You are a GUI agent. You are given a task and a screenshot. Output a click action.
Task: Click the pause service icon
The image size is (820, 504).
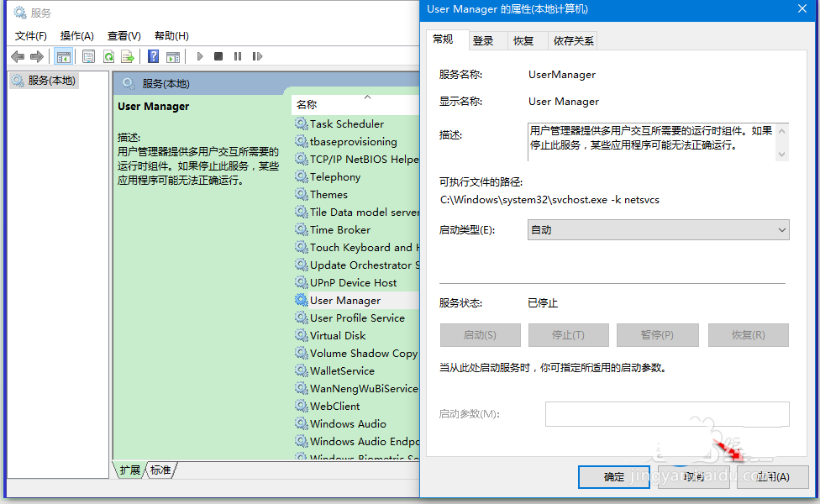point(238,56)
